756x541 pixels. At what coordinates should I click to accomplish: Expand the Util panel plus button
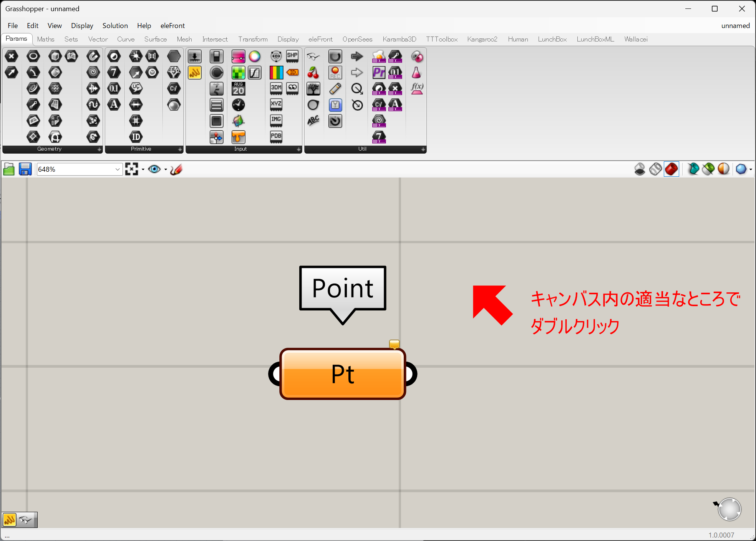tap(423, 149)
